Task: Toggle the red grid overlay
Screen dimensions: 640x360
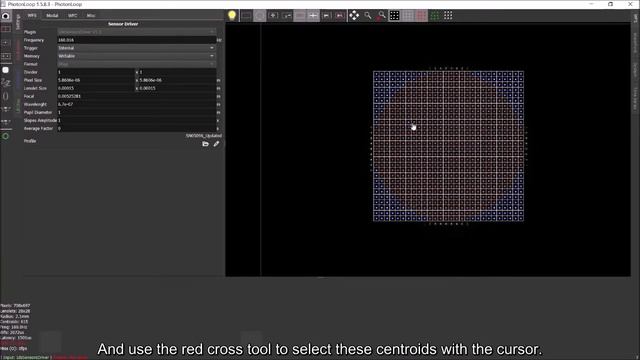Action: (x=421, y=16)
